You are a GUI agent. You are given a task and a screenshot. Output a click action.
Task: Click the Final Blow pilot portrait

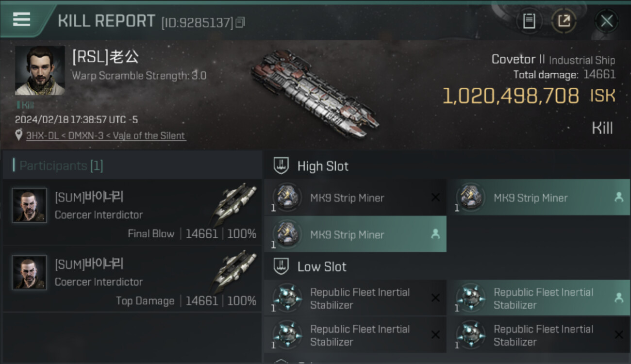[30, 206]
